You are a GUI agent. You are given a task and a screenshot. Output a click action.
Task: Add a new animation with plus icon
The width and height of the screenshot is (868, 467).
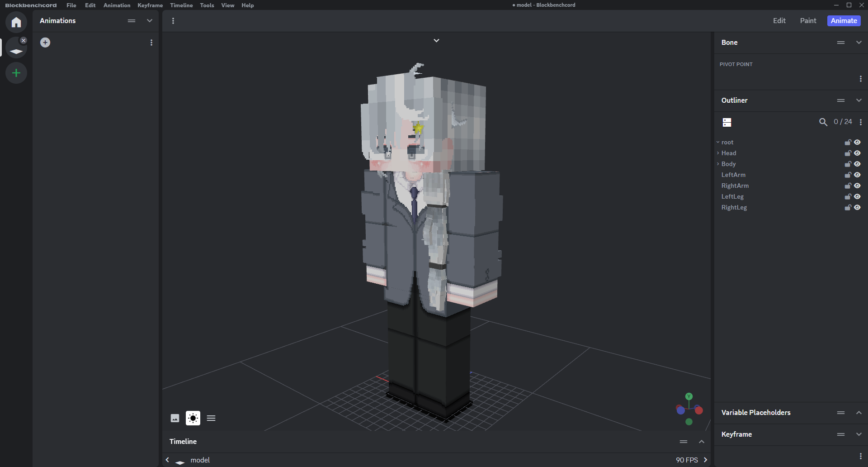(x=45, y=43)
